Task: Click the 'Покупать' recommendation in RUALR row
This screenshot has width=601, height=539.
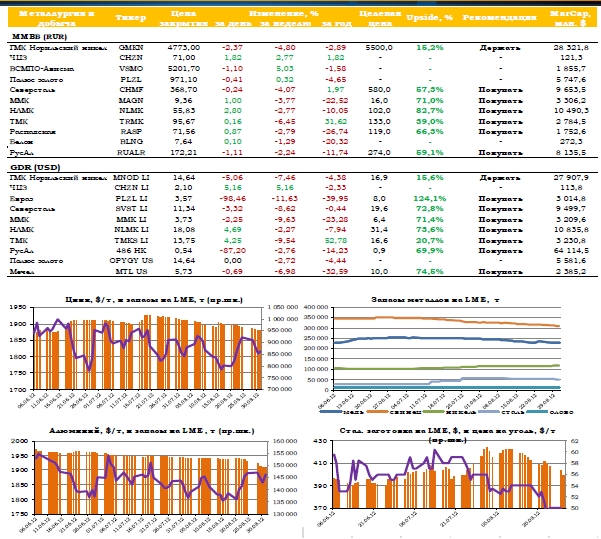Action: (500, 153)
